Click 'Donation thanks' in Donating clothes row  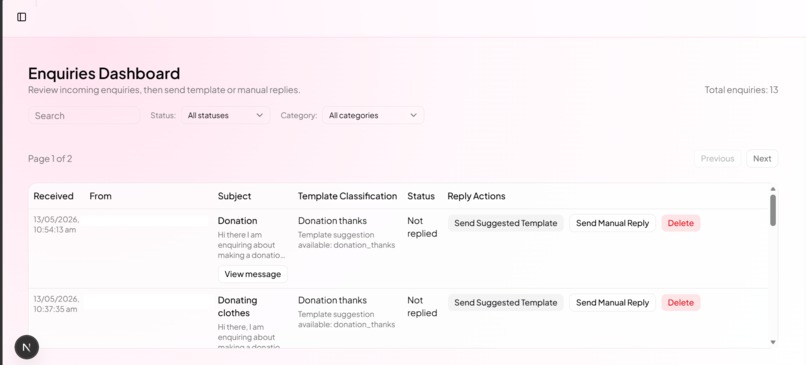(333, 300)
